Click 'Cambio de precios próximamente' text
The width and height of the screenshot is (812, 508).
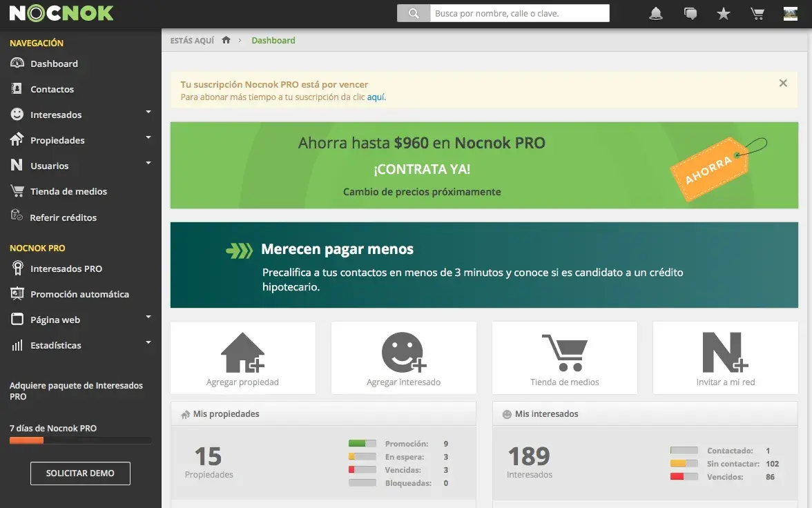click(x=422, y=192)
